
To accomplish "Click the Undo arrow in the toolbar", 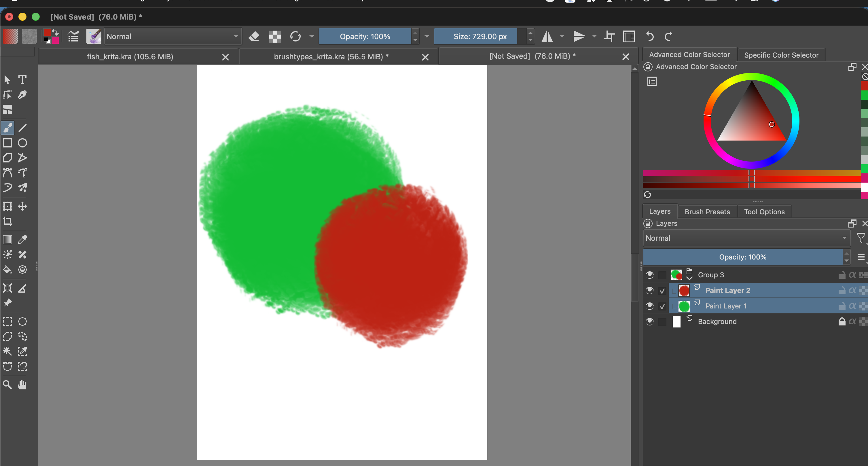I will coord(650,36).
